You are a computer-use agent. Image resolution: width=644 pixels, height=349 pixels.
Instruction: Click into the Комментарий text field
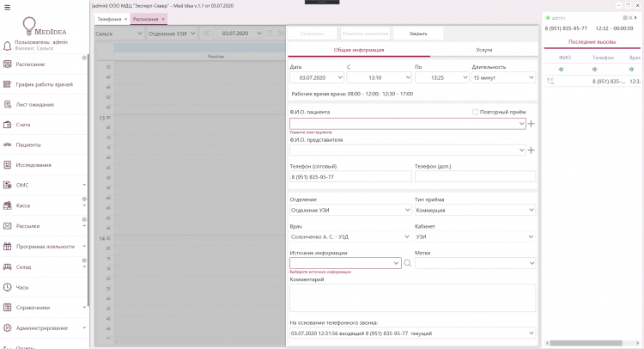pos(412,298)
